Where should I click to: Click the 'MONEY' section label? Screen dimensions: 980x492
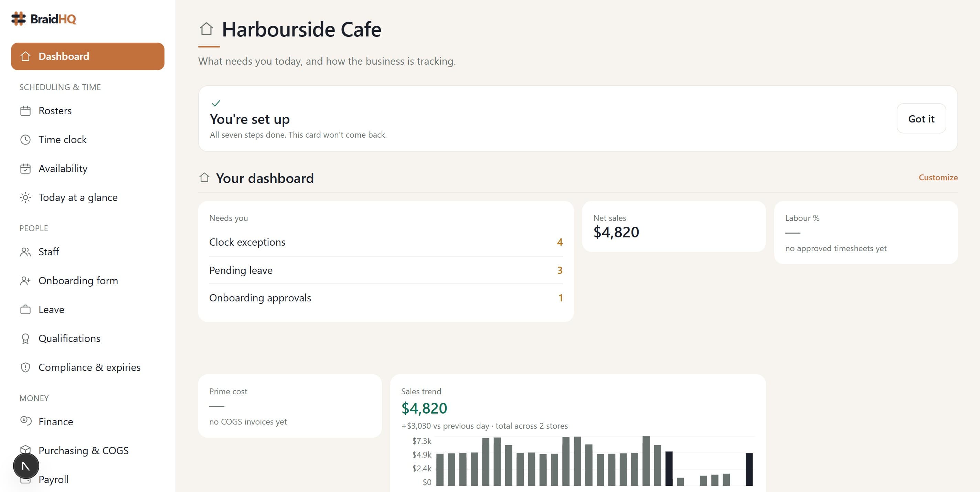(x=34, y=398)
